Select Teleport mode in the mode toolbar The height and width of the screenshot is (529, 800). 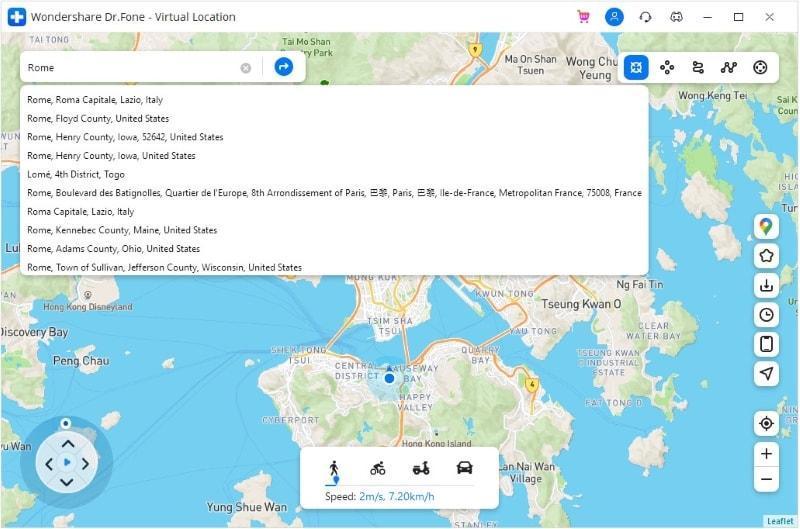tap(636, 67)
